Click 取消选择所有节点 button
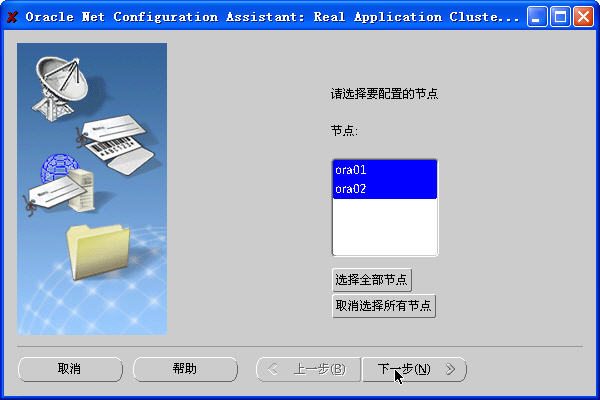Viewport: 600px width, 400px height. (384, 306)
